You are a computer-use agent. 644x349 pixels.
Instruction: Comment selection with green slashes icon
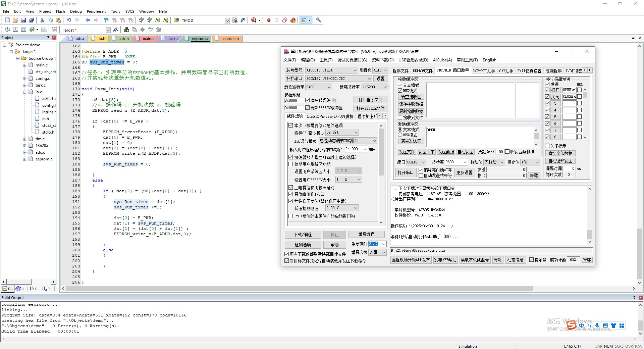tap(158, 20)
